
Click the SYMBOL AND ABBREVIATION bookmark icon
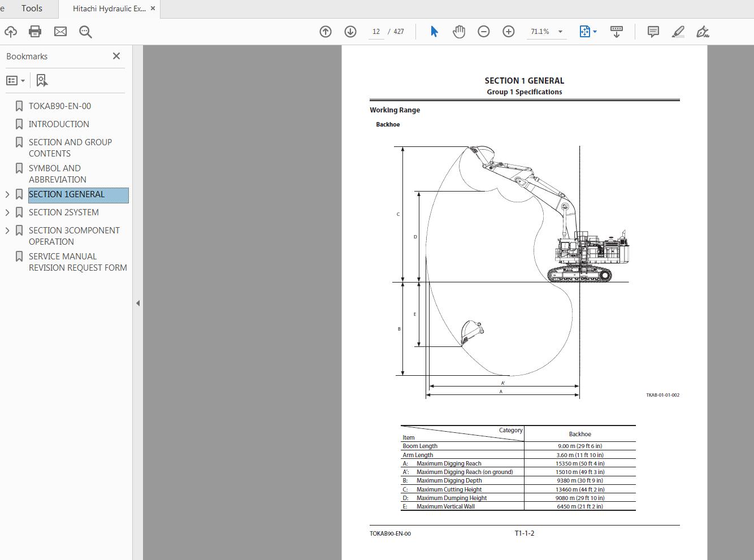tap(19, 168)
